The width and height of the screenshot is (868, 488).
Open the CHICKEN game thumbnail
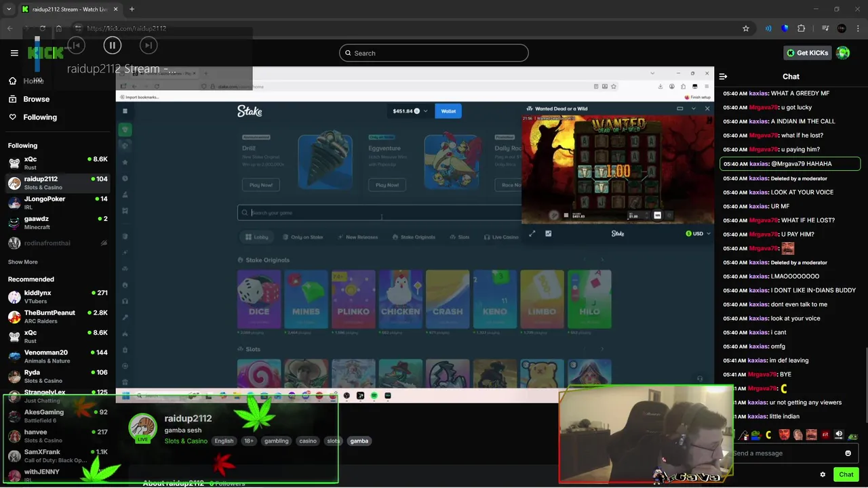[400, 299]
